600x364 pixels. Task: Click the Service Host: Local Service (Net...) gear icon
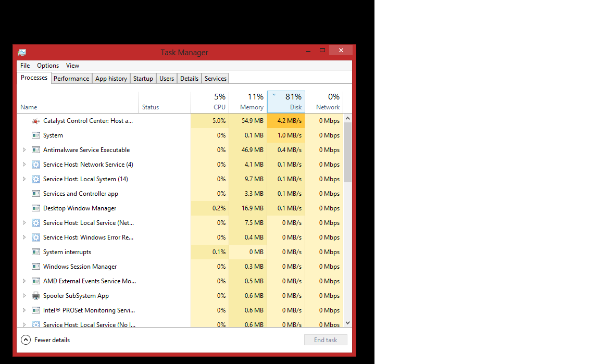coord(35,223)
